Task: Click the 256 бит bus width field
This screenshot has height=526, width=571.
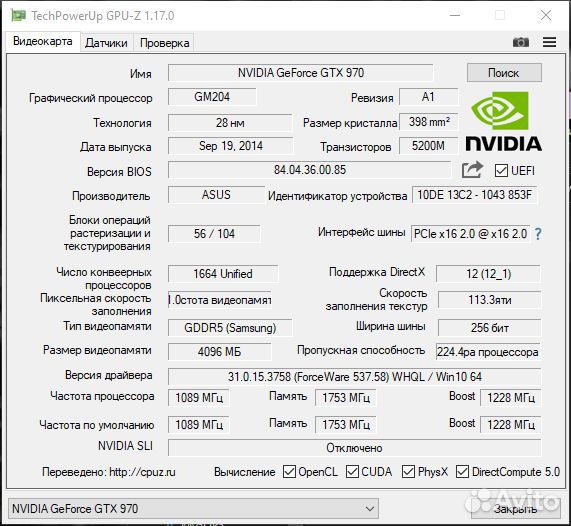Action: click(x=489, y=328)
